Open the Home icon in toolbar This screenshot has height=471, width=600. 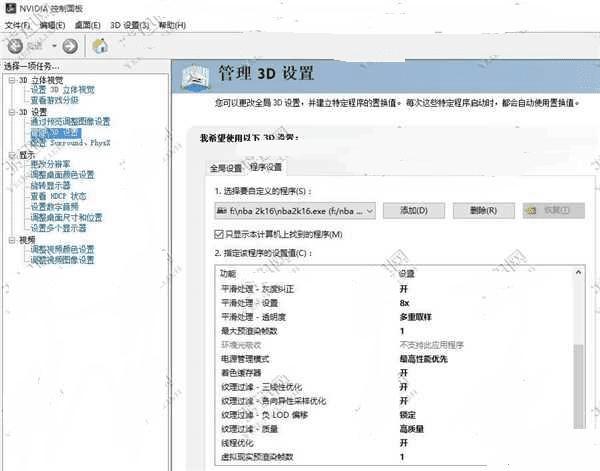click(100, 46)
